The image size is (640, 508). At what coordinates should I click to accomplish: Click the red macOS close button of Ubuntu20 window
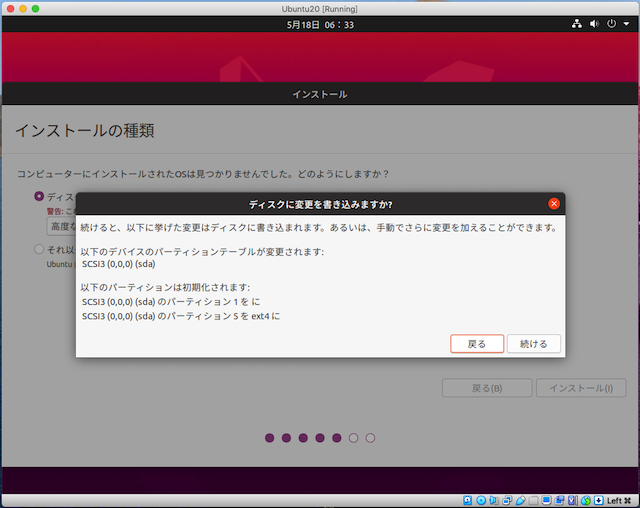tap(11, 9)
